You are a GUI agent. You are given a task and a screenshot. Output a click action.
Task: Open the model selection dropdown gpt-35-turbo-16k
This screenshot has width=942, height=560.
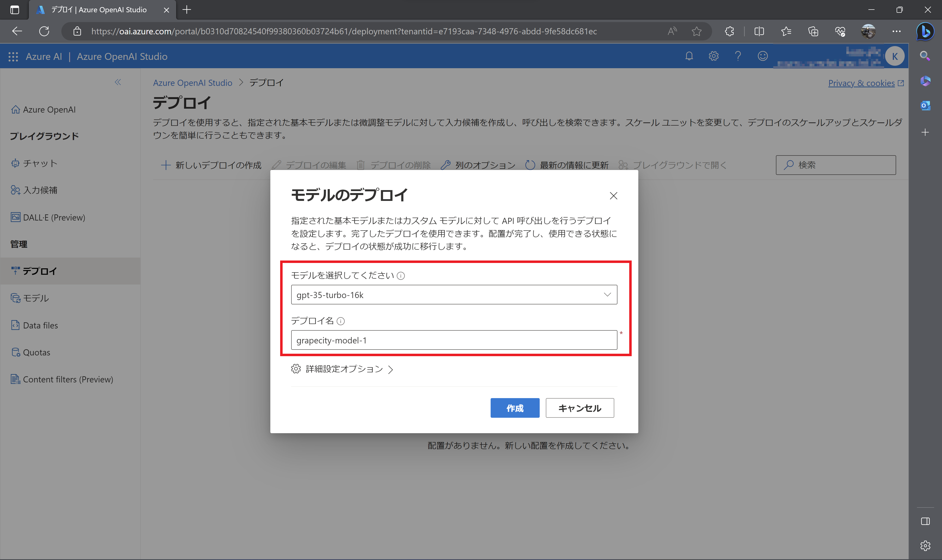(x=454, y=295)
